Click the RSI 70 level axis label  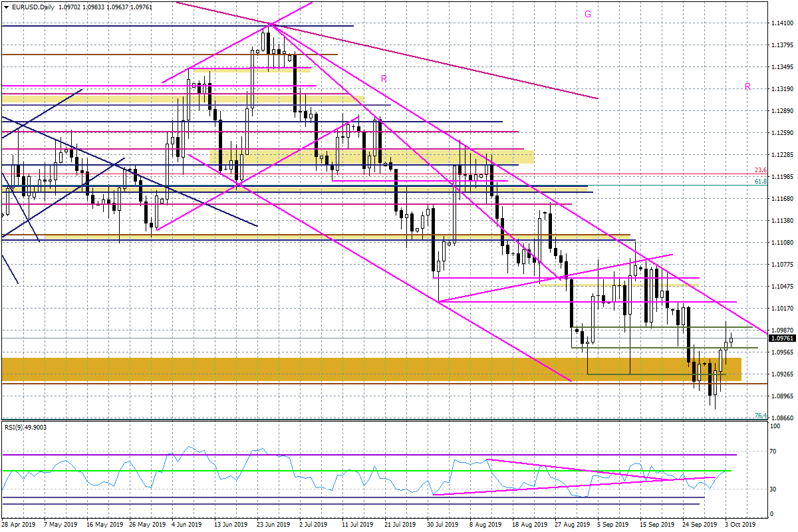pos(773,452)
